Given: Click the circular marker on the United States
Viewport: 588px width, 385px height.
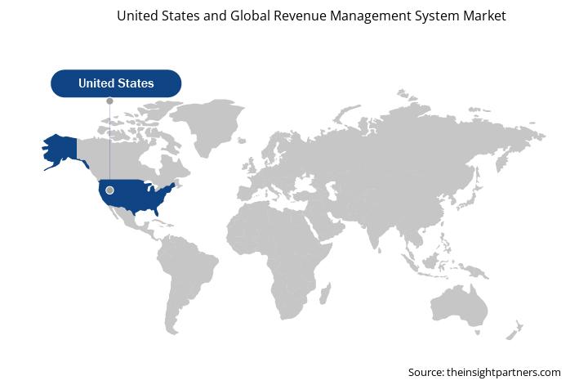Looking at the screenshot, I should pos(109,190).
